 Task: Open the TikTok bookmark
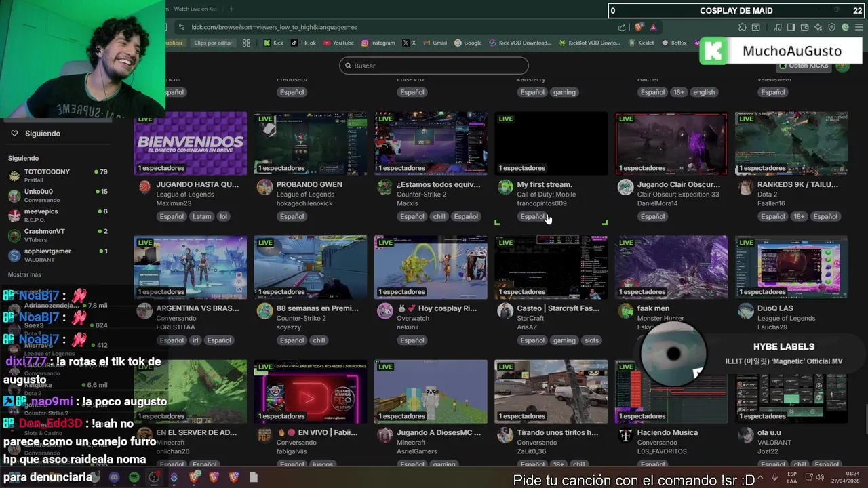pyautogui.click(x=303, y=43)
